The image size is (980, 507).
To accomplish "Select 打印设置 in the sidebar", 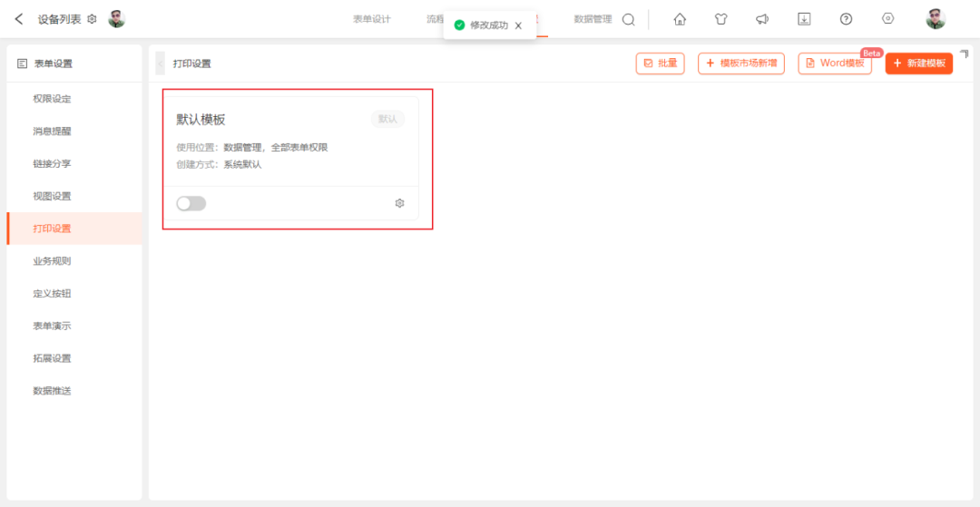I will [74, 229].
